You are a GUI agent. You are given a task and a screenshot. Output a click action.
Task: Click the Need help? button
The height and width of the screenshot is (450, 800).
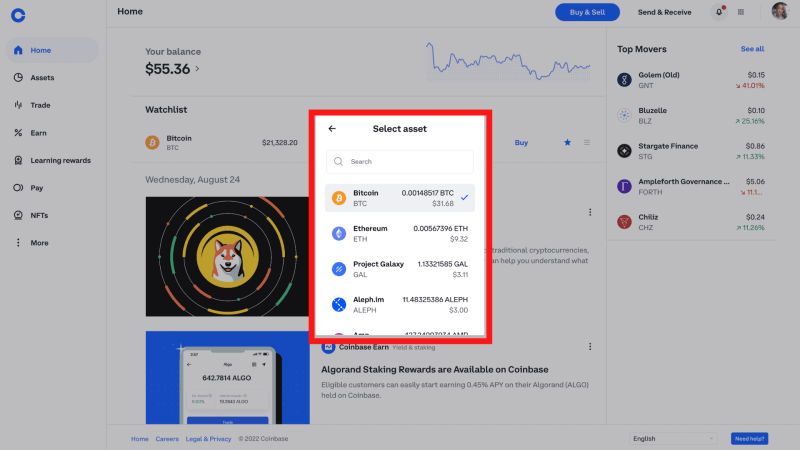[x=749, y=439]
